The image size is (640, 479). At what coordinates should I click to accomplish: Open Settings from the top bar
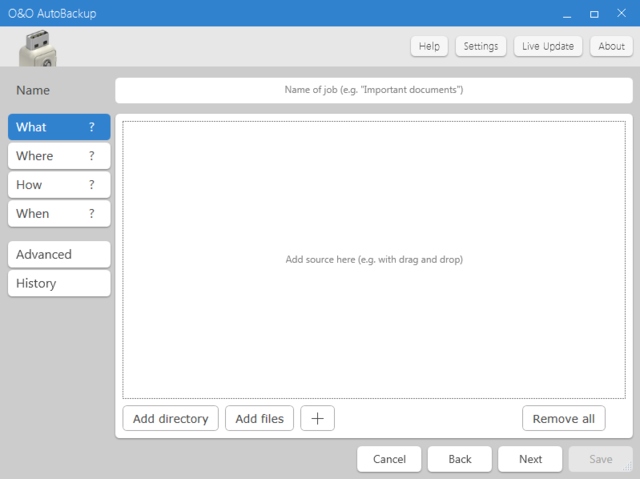click(480, 46)
